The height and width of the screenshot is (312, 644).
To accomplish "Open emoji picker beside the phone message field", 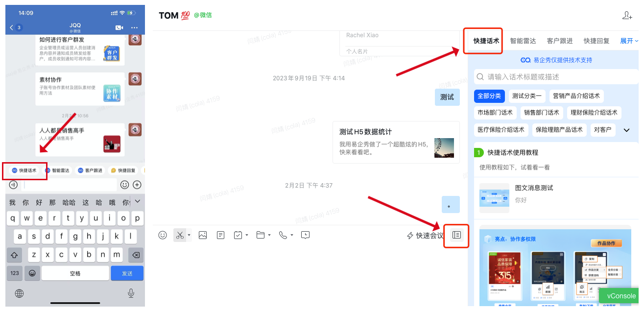I will 124,185.
